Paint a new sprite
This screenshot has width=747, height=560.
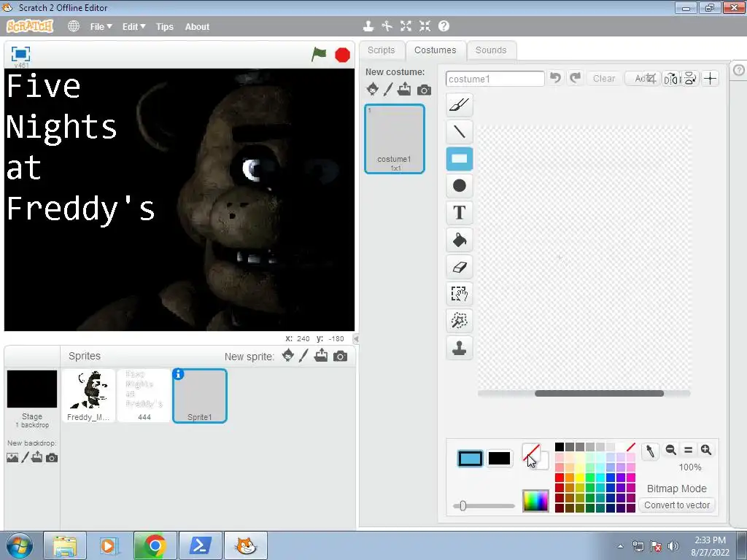[x=304, y=356]
